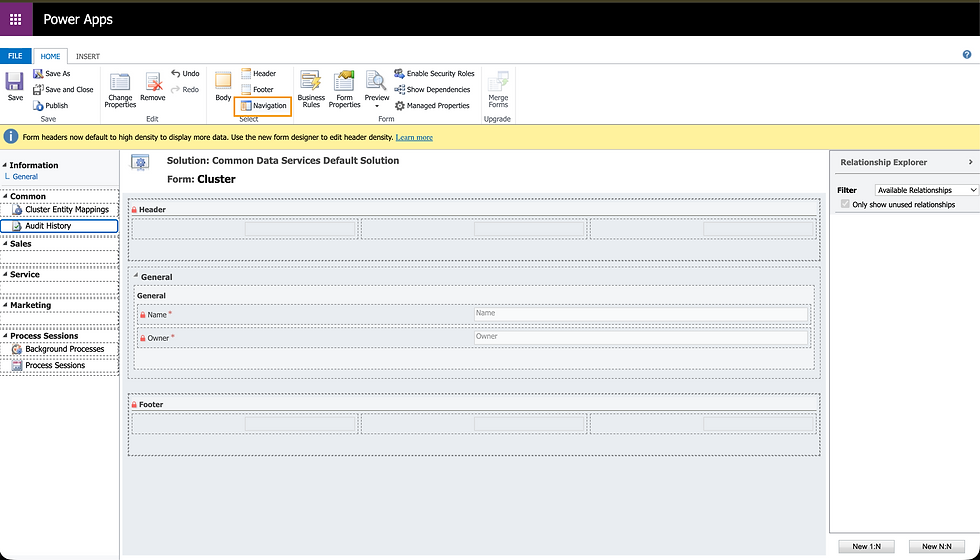Click Merge Forms in the Upgrade group
The height and width of the screenshot is (560, 980).
[498, 90]
